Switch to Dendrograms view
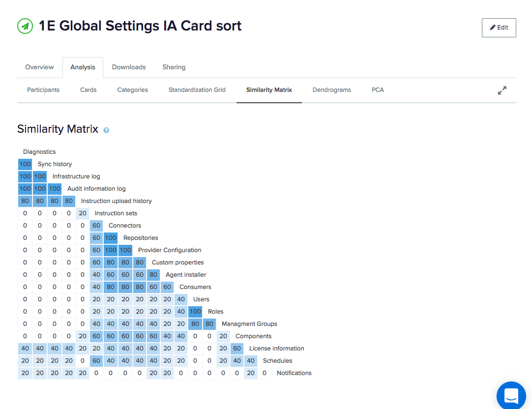The height and width of the screenshot is (409, 532). [x=332, y=90]
